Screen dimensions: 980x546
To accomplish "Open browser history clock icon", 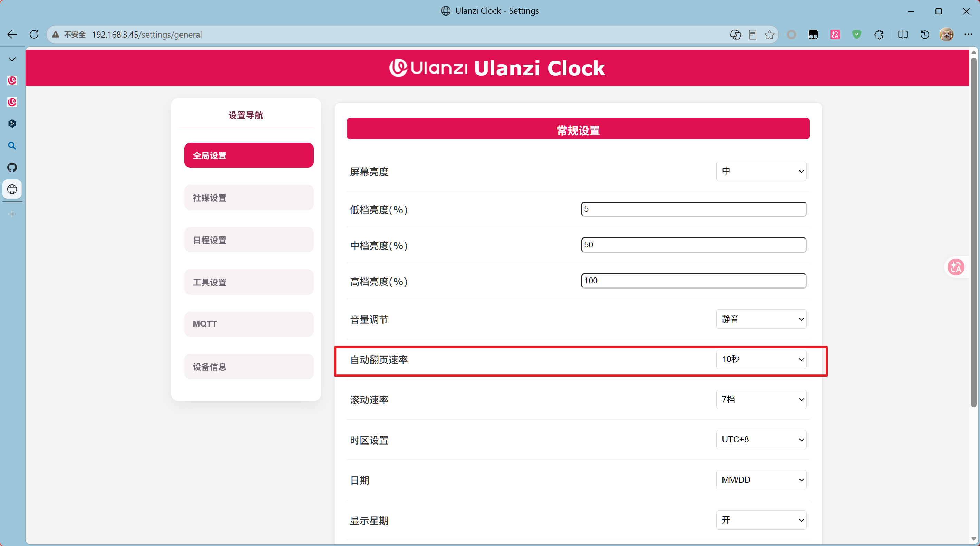I will 925,35.
